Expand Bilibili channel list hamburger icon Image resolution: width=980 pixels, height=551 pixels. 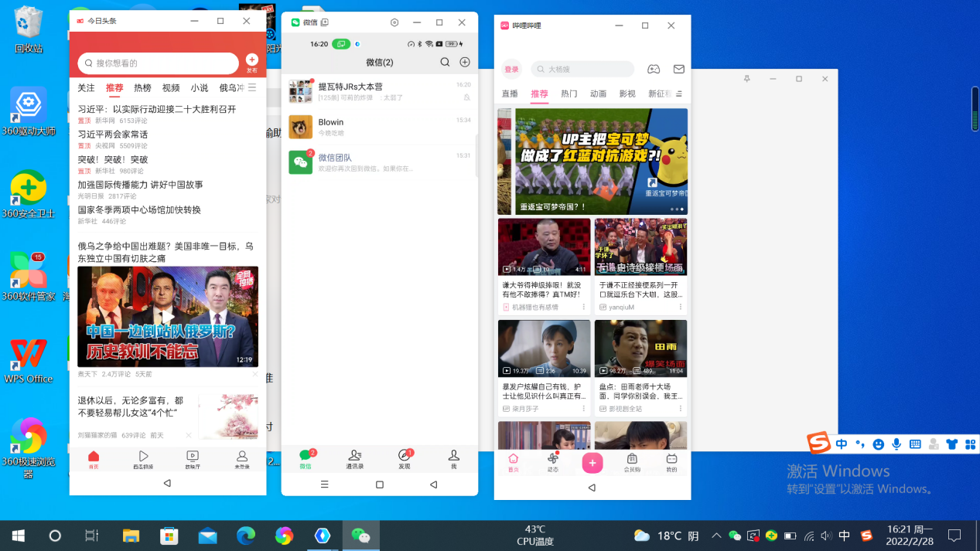pyautogui.click(x=679, y=94)
